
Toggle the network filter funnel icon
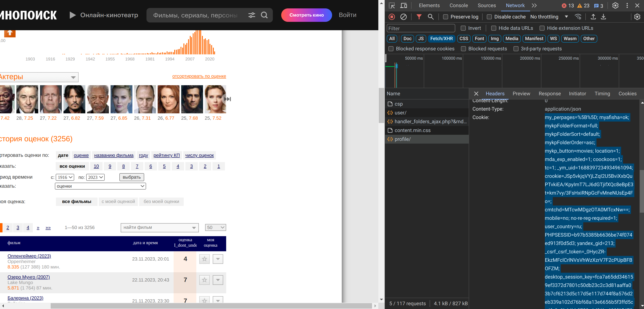coord(419,17)
